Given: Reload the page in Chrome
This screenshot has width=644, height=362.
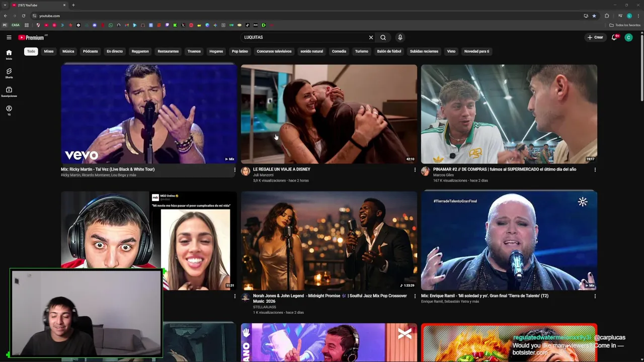Looking at the screenshot, I should point(24,16).
